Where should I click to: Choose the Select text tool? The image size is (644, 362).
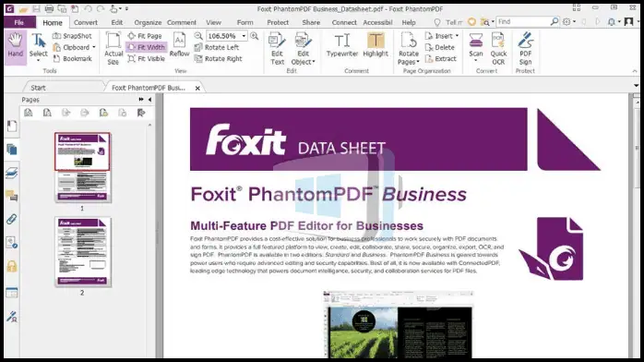[x=38, y=46]
